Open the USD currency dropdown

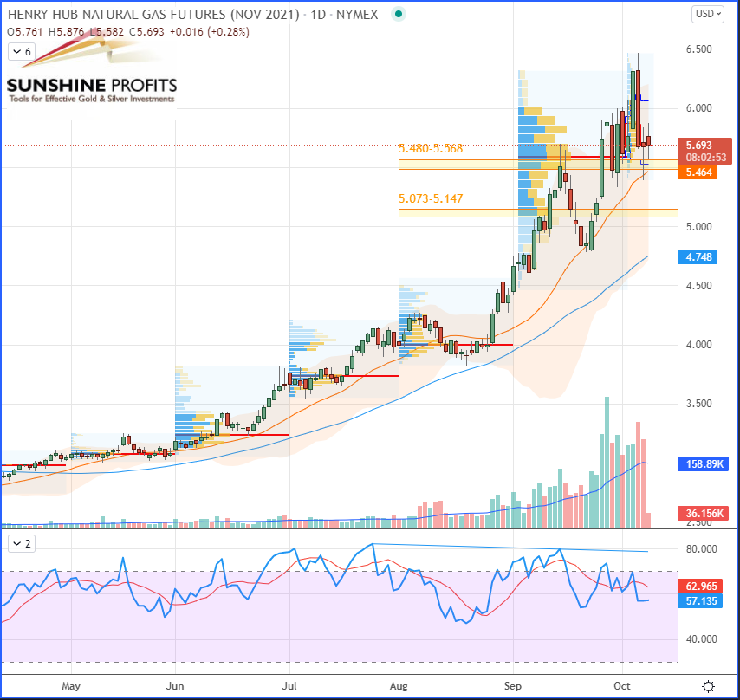point(707,14)
